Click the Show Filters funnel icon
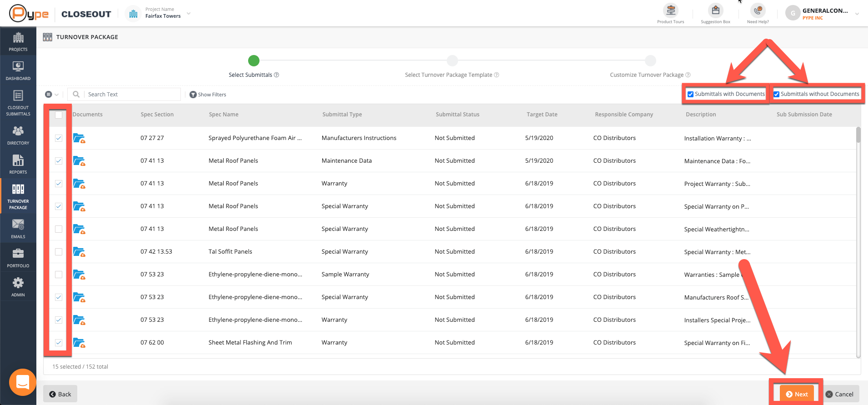 (x=193, y=95)
